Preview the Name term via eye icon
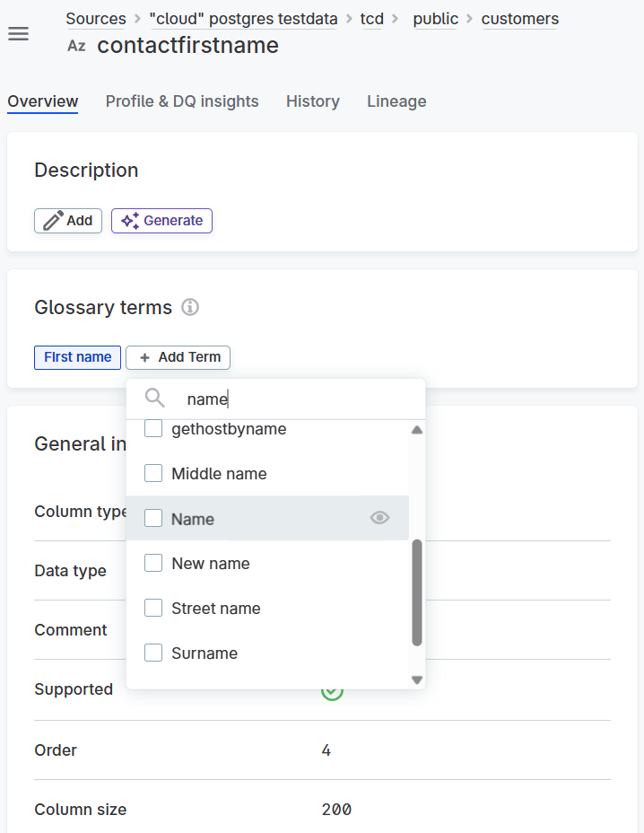This screenshot has height=833, width=644. click(379, 518)
